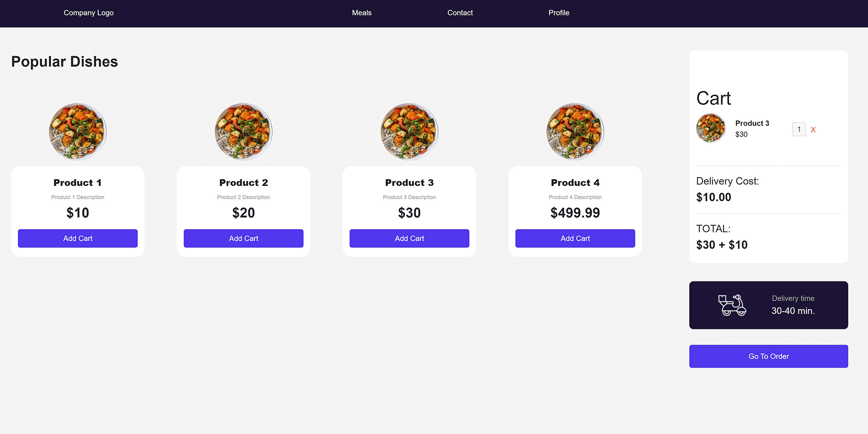Viewport: 868px width, 434px height.
Task: Add Product 4 to cart
Action: click(x=575, y=238)
